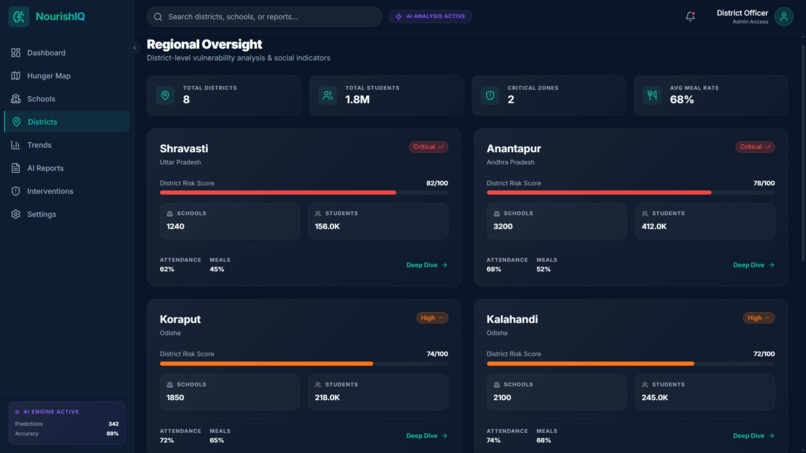Go to the Schools section
This screenshot has height=453, width=806.
67,99
